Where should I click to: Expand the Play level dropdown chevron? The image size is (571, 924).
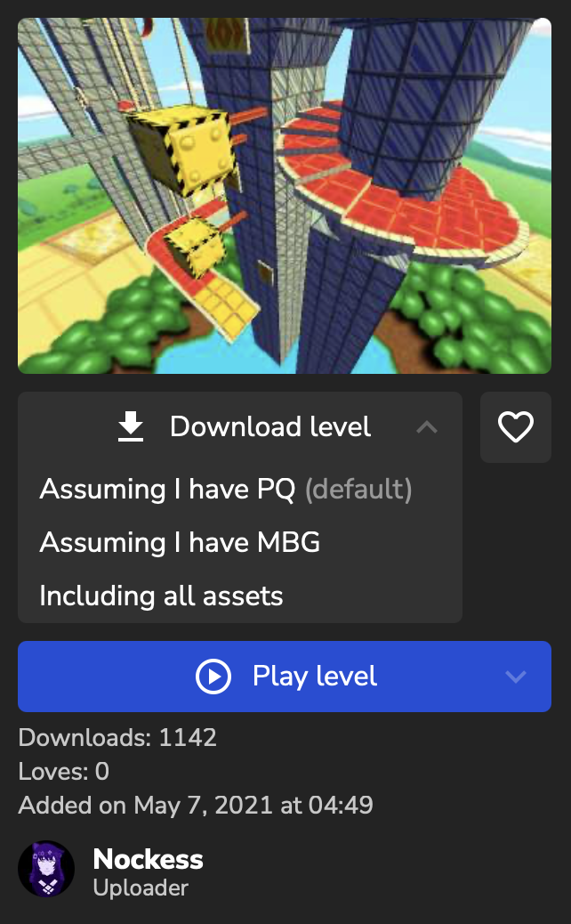pyautogui.click(x=516, y=677)
